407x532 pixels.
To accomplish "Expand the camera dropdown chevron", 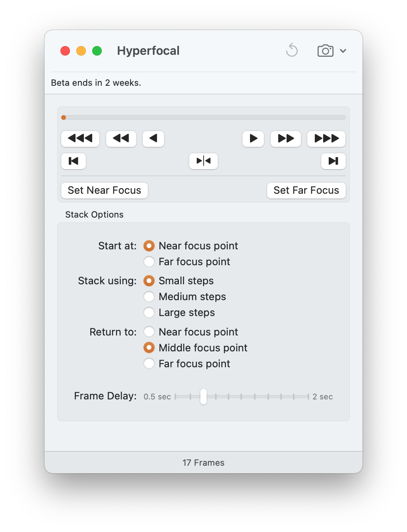I will (343, 51).
